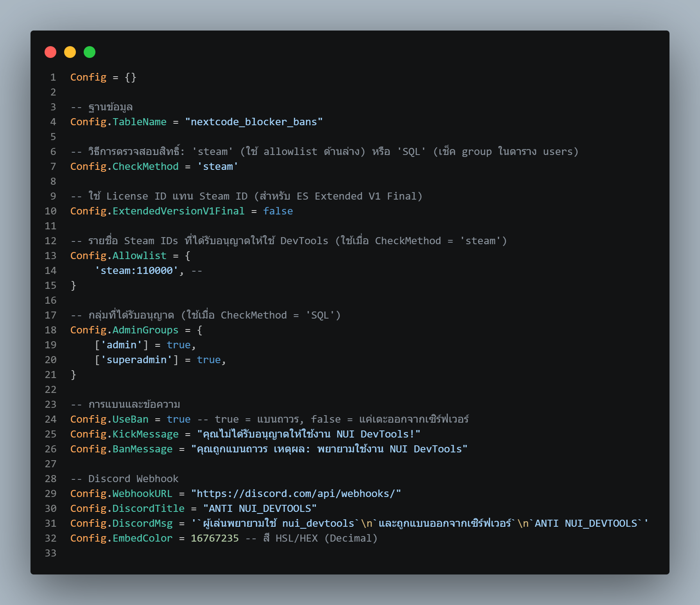Click line number 27
The height and width of the screenshot is (605, 700).
click(x=50, y=464)
